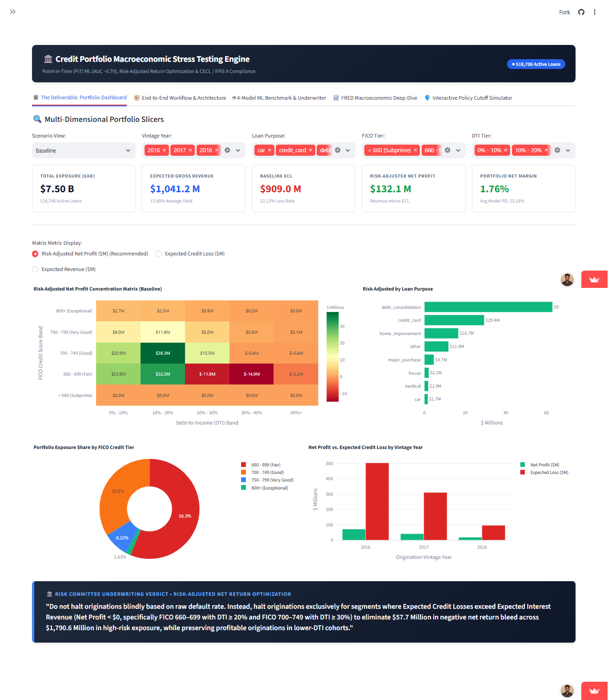Remove the 2017 vintage year tag

point(190,150)
